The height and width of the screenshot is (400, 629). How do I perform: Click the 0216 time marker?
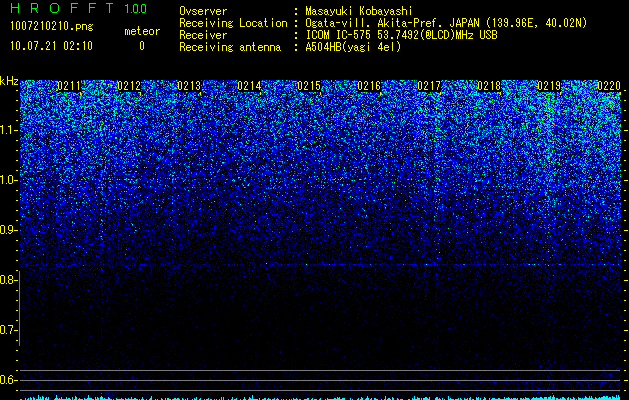[x=369, y=86]
